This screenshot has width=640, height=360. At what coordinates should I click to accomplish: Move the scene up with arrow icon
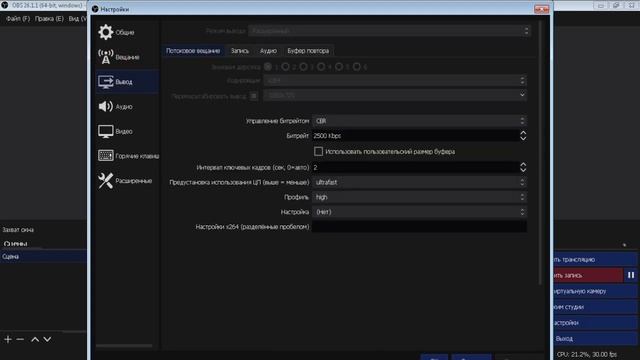pos(35,339)
